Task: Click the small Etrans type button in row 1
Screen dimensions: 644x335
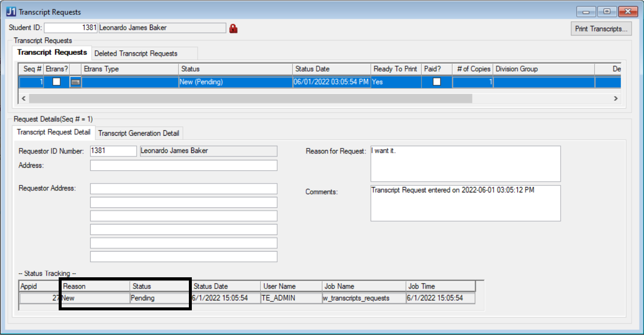Action: (75, 82)
